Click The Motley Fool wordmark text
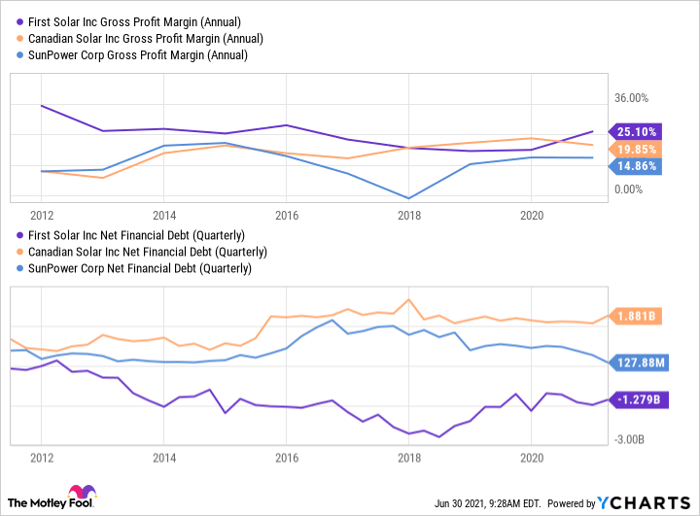The image size is (700, 516). (x=36, y=501)
